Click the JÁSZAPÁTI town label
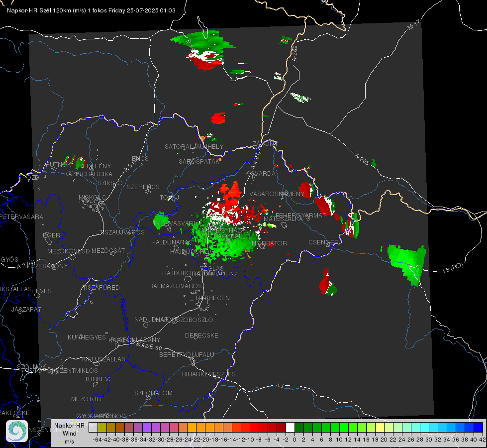The image size is (487, 448). point(27,309)
